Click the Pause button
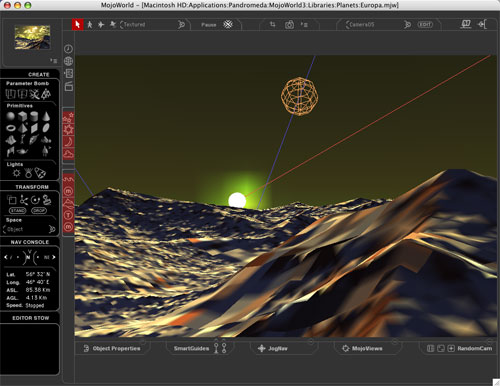The width and height of the screenshot is (500, 386). pyautogui.click(x=209, y=25)
